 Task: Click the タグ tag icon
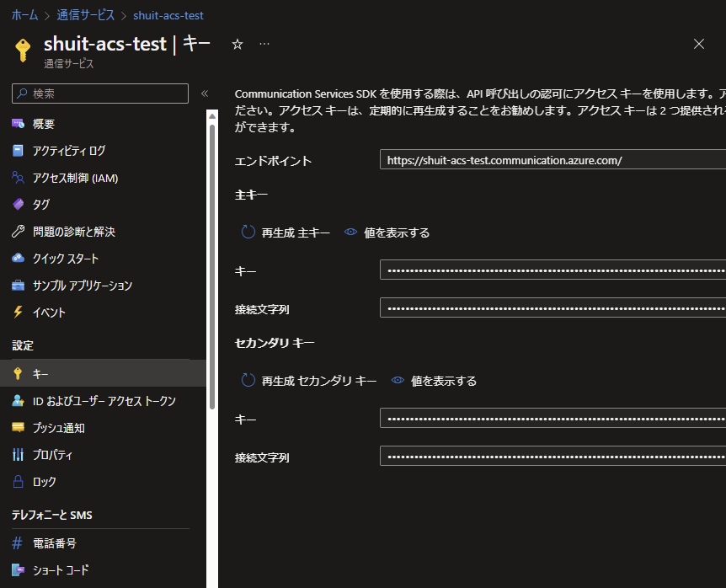coord(18,204)
